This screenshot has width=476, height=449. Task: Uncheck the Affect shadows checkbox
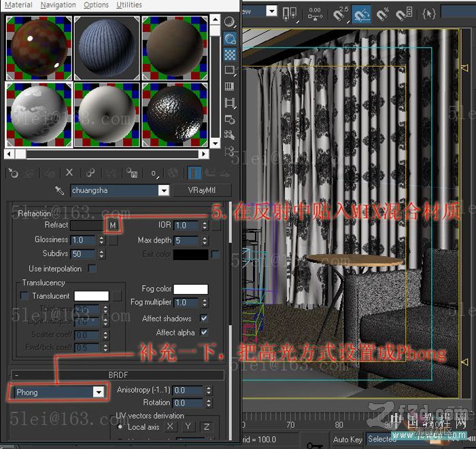pos(204,319)
